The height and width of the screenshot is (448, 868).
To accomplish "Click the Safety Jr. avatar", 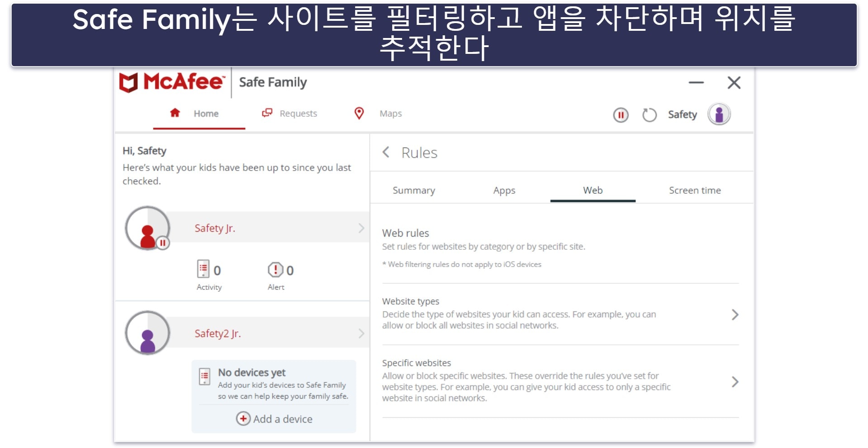I will (147, 228).
